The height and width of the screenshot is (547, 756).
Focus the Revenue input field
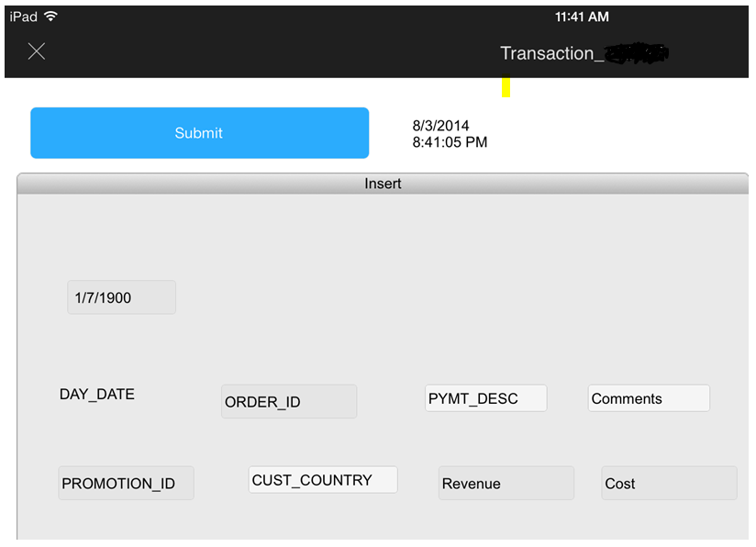point(506,483)
